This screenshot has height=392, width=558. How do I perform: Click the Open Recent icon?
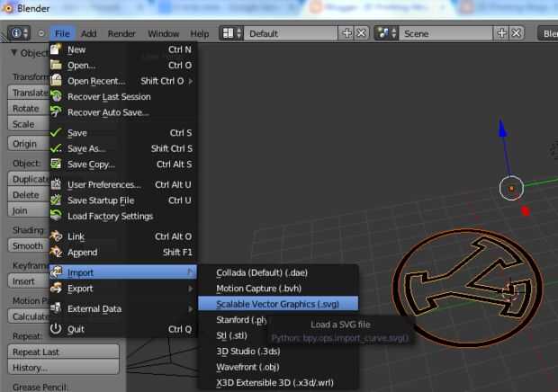point(56,80)
